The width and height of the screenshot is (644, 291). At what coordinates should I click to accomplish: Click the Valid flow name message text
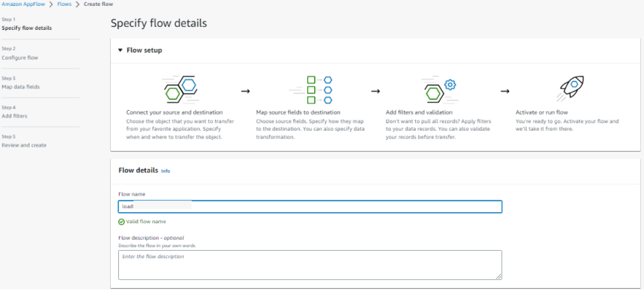click(x=146, y=222)
